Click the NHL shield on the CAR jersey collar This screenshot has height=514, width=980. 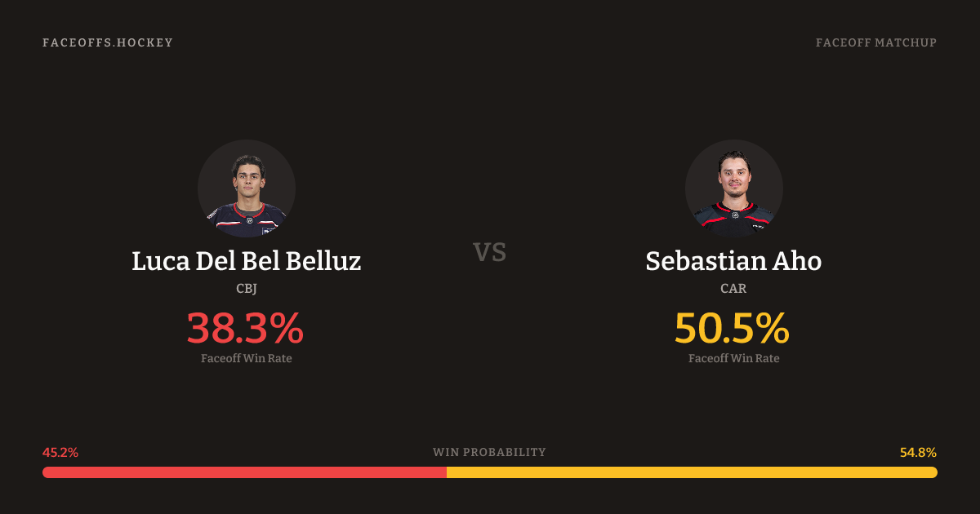735,215
